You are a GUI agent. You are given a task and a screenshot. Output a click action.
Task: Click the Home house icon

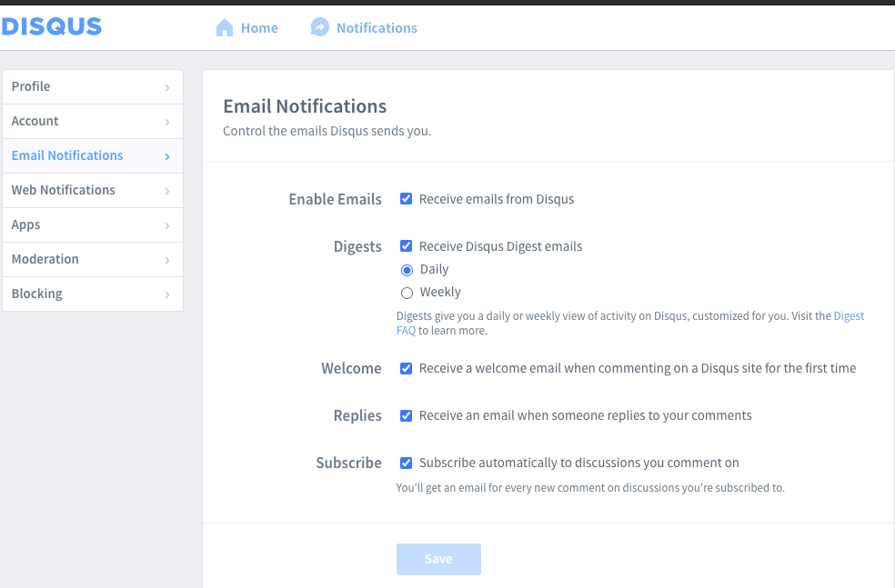click(x=225, y=28)
